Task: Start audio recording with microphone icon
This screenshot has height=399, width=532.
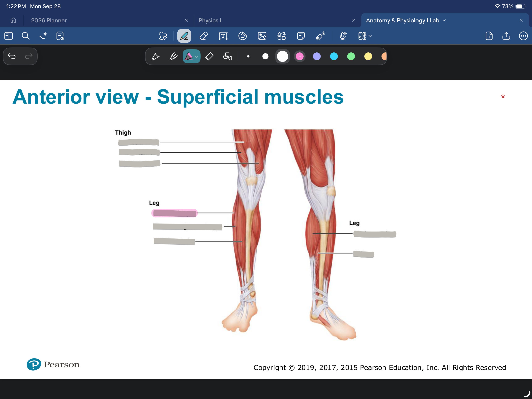Action: pos(343,36)
